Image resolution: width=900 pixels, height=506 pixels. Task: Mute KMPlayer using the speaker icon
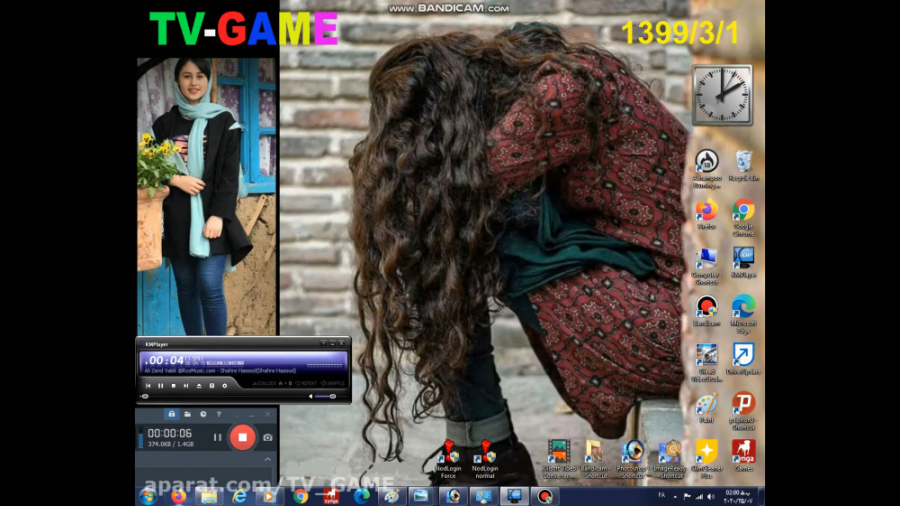click(309, 396)
